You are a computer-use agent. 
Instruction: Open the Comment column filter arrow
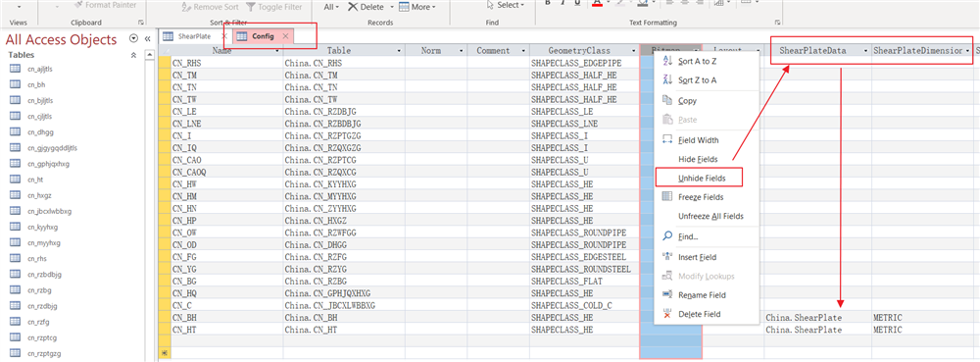(x=522, y=51)
